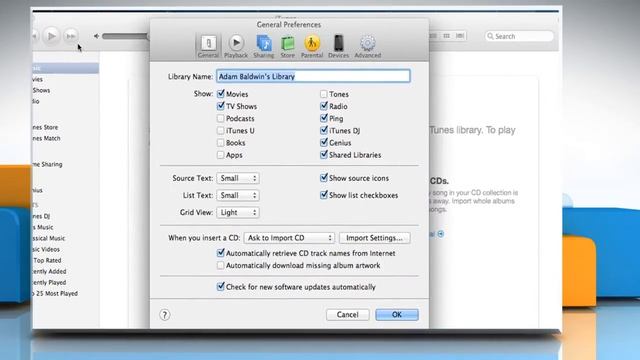Click Cancel to dismiss preferences
Viewport: 640px width, 360px height.
click(x=347, y=315)
